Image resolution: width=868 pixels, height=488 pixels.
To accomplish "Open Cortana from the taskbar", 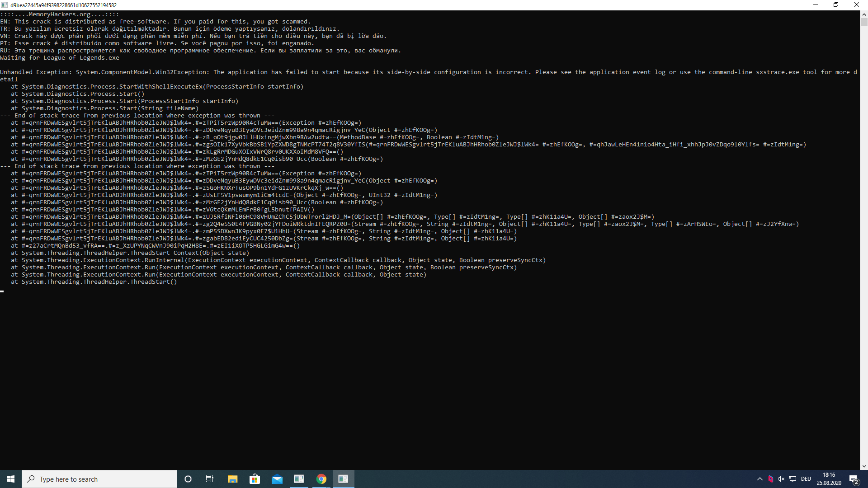I will click(188, 479).
